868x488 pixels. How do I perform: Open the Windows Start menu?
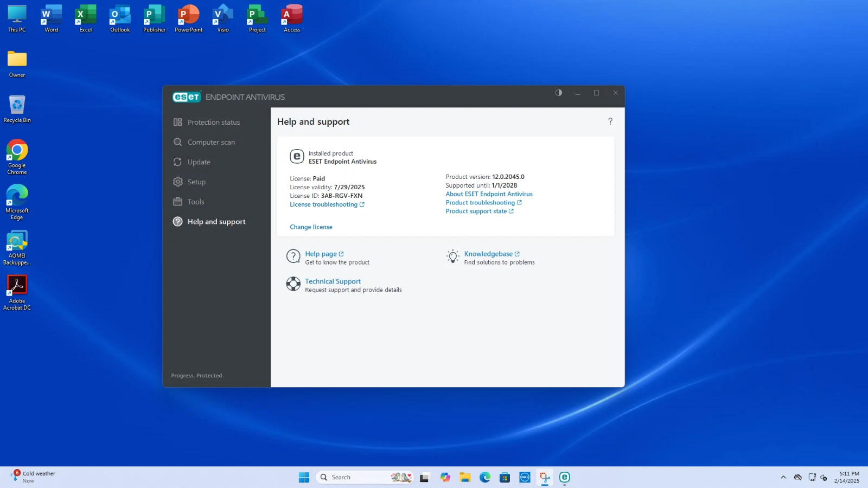coord(304,477)
